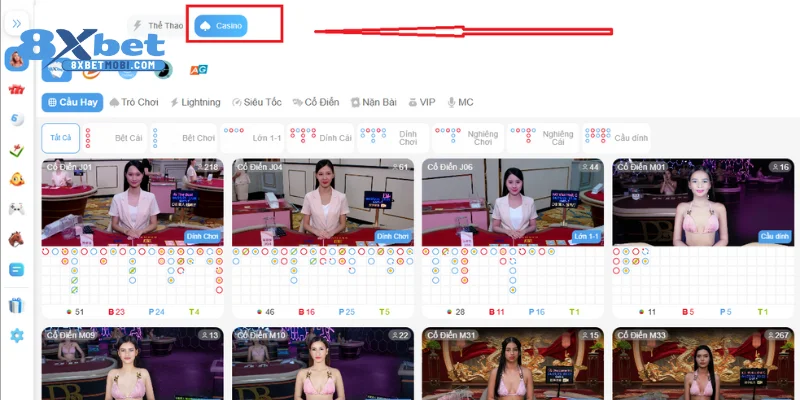
Task: Switch to the Casino tab
Action: click(221, 26)
